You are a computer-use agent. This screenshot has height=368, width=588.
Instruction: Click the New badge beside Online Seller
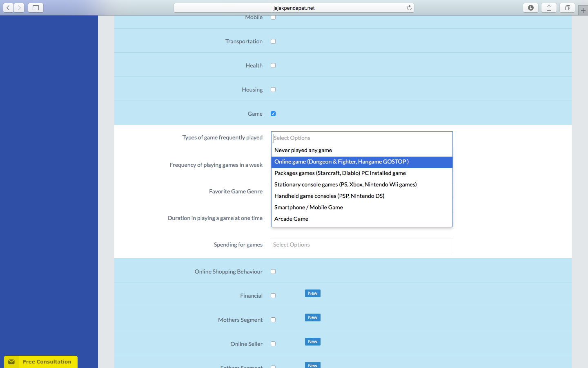tap(313, 342)
